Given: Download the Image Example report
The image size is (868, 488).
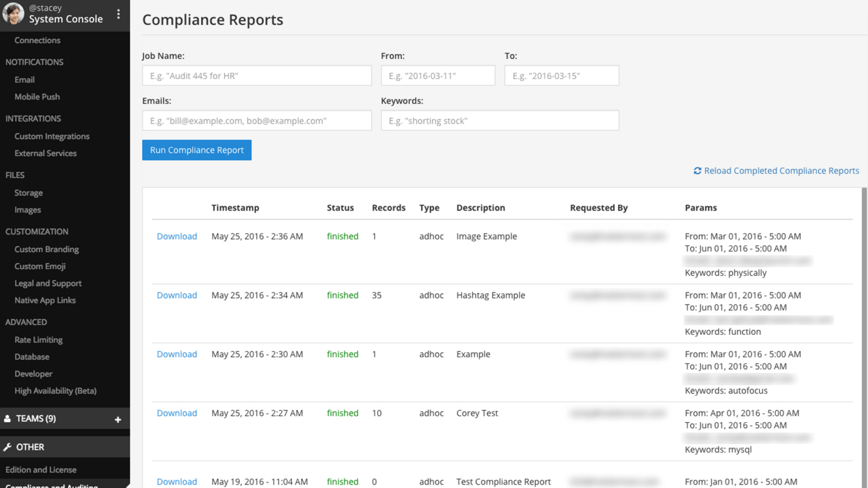Looking at the screenshot, I should point(177,236).
